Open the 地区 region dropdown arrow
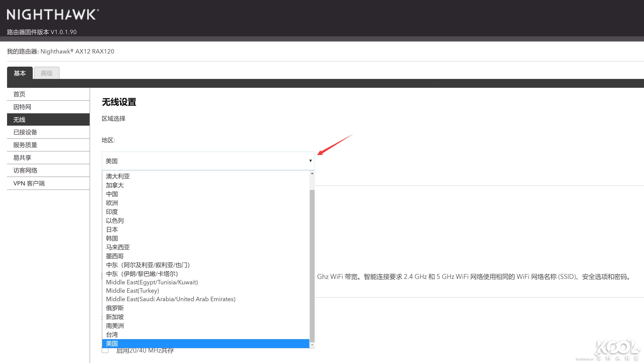 pyautogui.click(x=310, y=161)
